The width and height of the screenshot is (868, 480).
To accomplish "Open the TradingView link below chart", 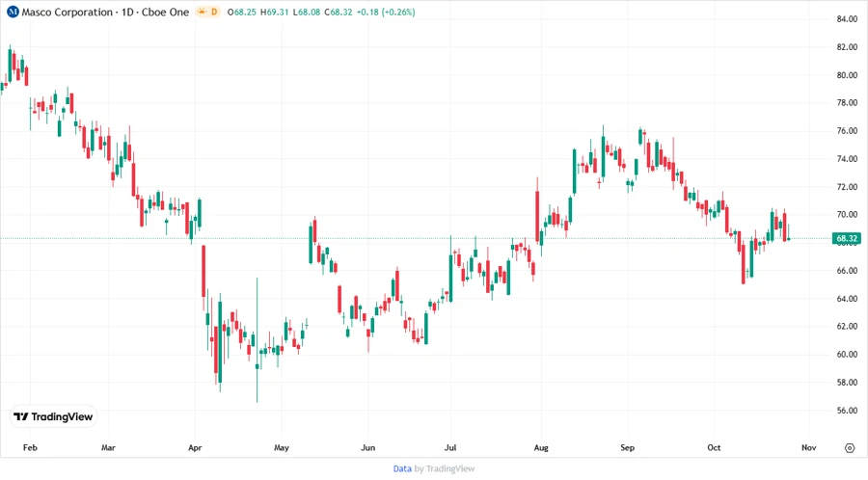I will 450,468.
